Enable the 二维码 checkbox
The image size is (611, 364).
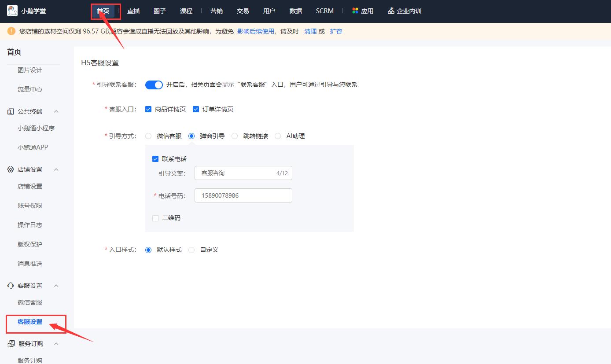[x=155, y=217]
